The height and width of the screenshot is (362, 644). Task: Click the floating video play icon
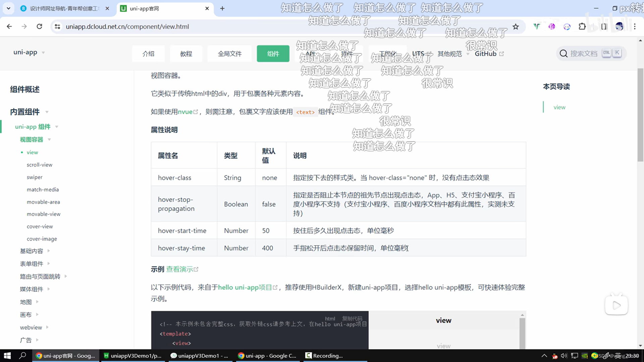(x=616, y=305)
